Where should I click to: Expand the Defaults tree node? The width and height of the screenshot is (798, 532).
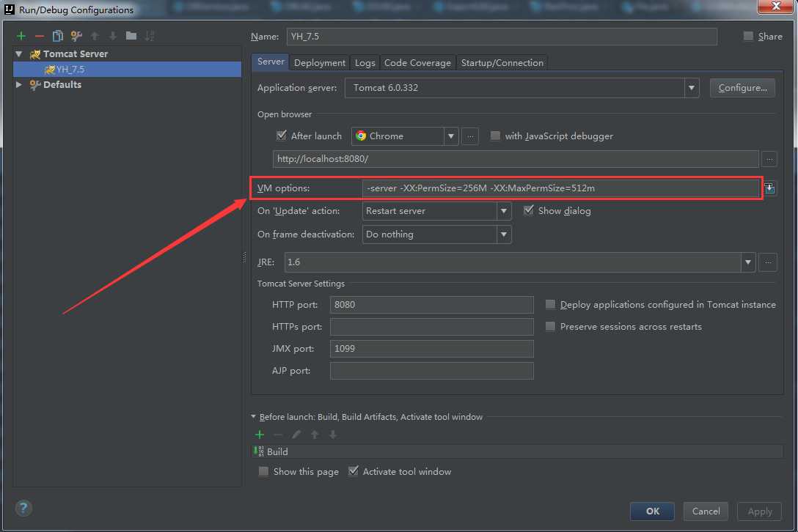pos(19,84)
